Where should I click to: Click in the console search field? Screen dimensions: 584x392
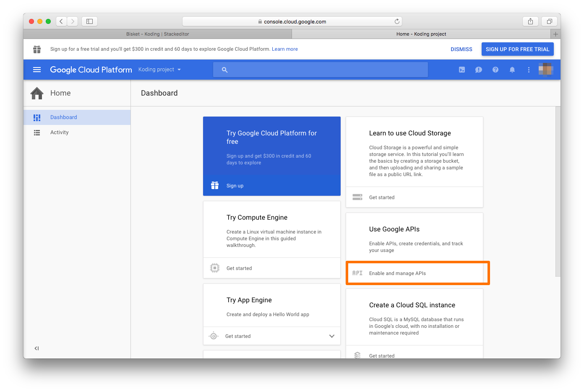coord(321,70)
